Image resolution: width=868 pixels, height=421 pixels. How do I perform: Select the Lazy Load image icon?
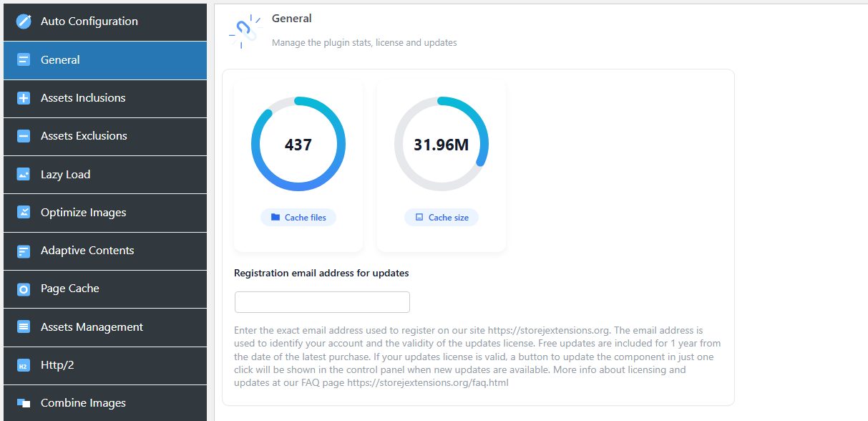click(x=22, y=174)
